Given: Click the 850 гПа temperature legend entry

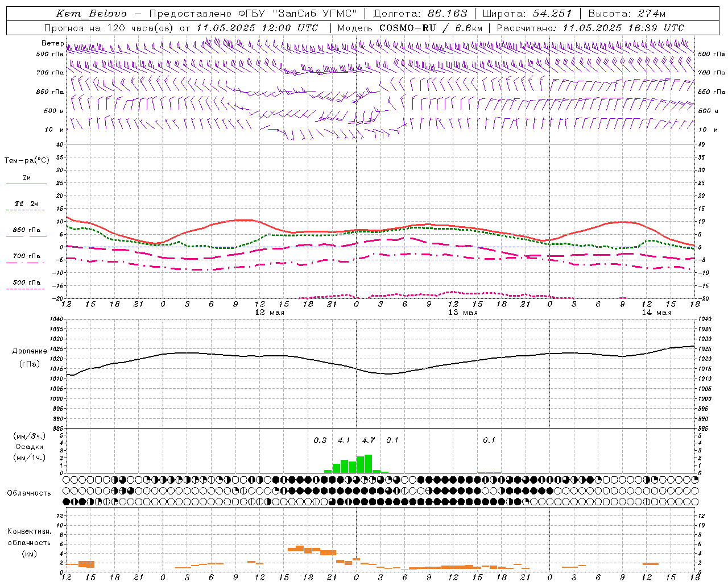Looking at the screenshot, I should 27,230.
